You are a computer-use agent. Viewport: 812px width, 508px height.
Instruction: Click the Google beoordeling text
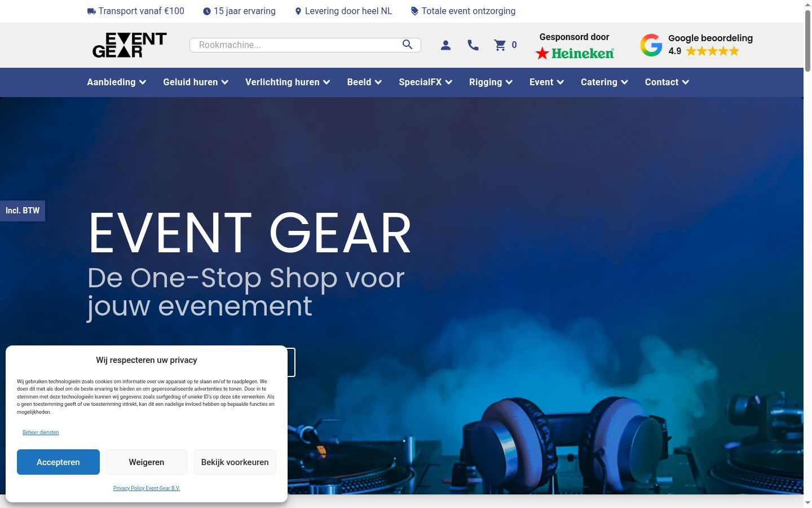point(710,38)
